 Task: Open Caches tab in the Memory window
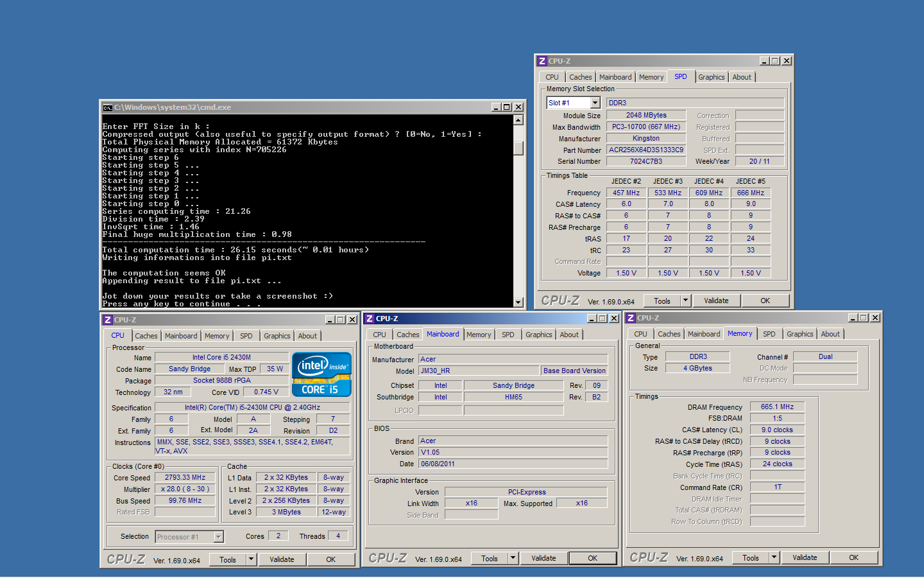tap(669, 334)
